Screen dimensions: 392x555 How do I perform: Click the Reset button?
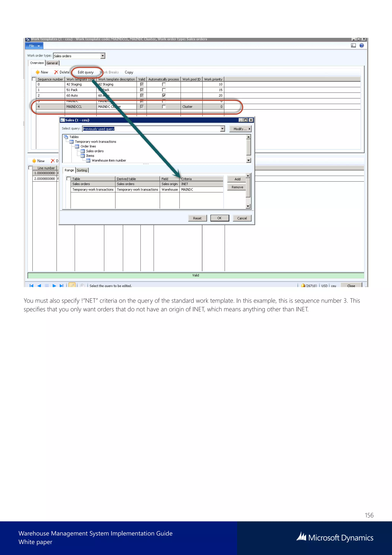point(197,218)
